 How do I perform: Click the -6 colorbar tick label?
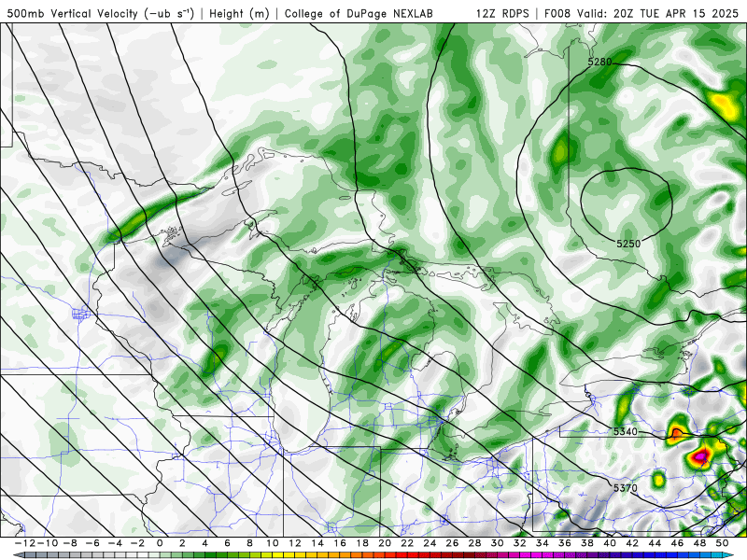coord(92,543)
